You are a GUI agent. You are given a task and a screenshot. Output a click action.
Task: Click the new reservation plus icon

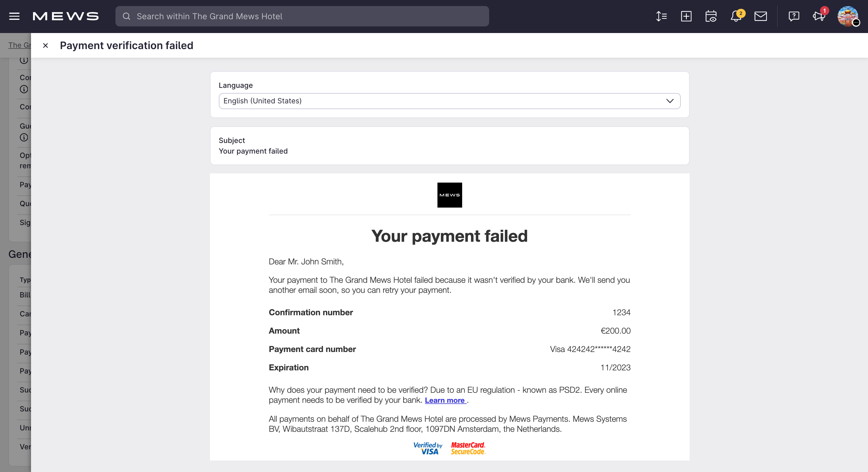686,16
